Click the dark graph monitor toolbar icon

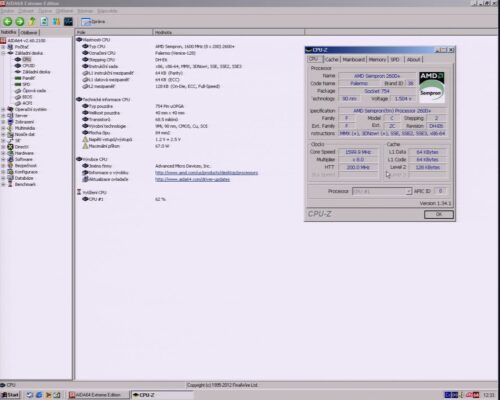[68, 22]
